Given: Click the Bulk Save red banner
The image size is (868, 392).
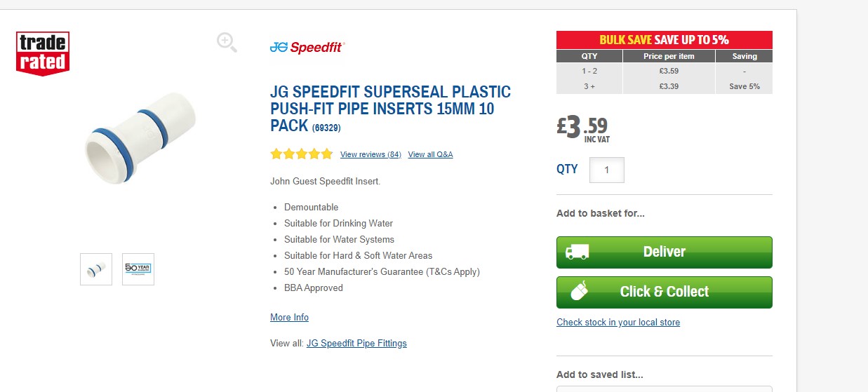Looking at the screenshot, I should [664, 40].
